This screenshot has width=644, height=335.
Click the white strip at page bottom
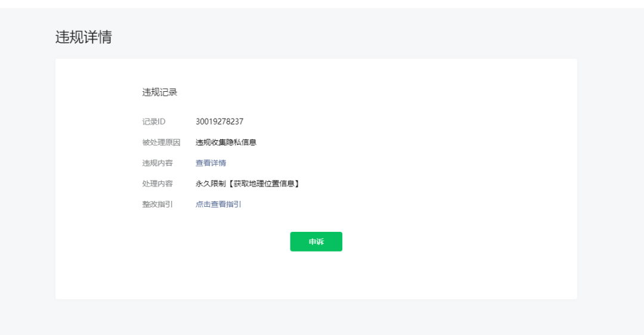322,333
